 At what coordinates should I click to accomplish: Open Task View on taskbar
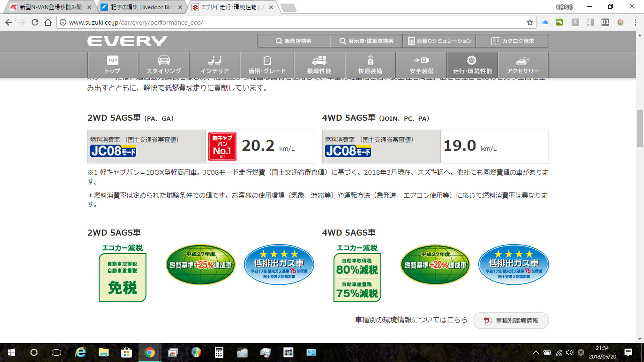click(x=57, y=352)
